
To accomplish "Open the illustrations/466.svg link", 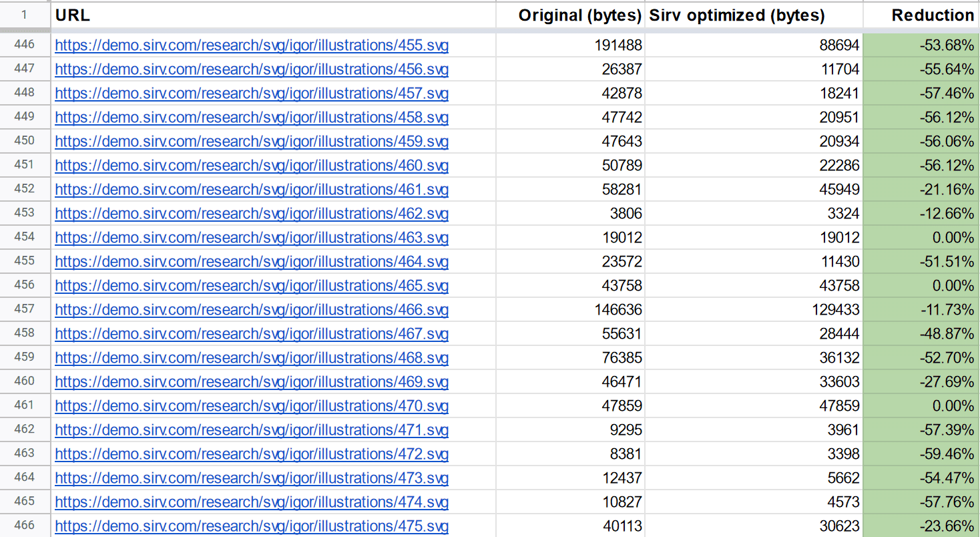I will click(x=252, y=310).
